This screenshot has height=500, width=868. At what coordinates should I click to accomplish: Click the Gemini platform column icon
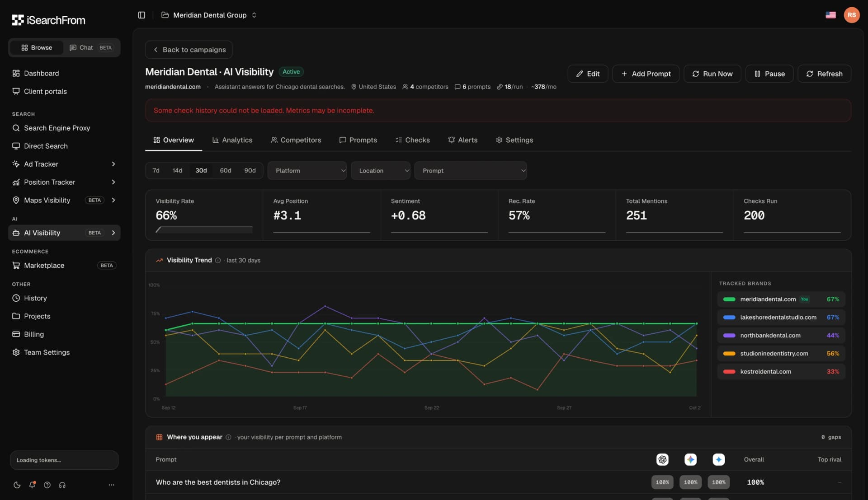click(690, 459)
